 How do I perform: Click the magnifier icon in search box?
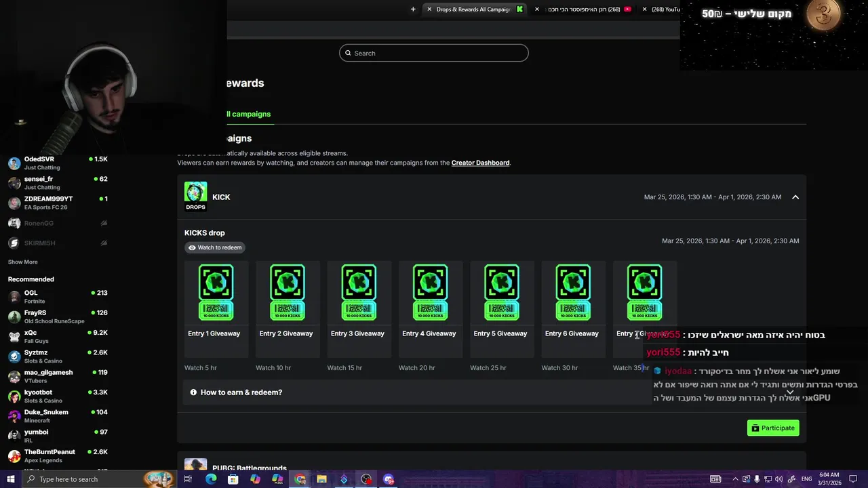click(349, 53)
